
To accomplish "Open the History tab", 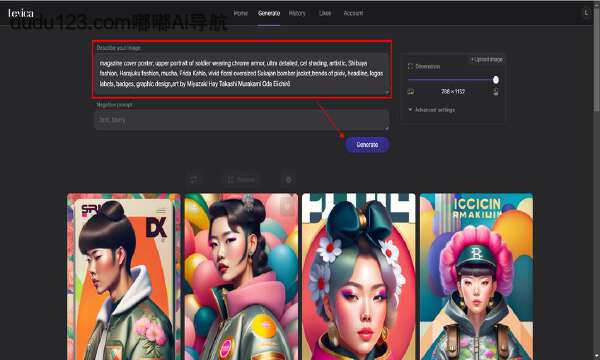I will pos(297,13).
